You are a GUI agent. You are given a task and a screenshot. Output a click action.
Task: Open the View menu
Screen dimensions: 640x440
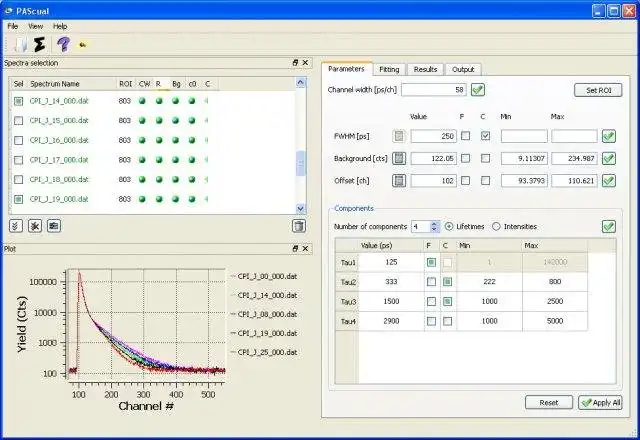36,26
